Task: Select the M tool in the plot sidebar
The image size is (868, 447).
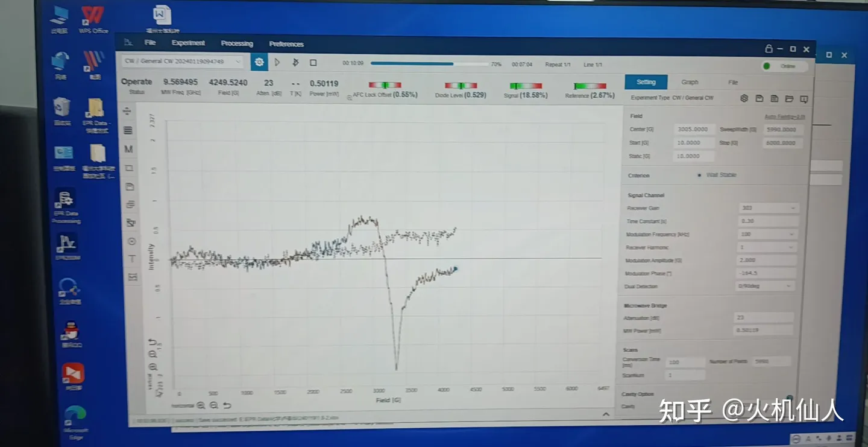Action: coord(129,149)
